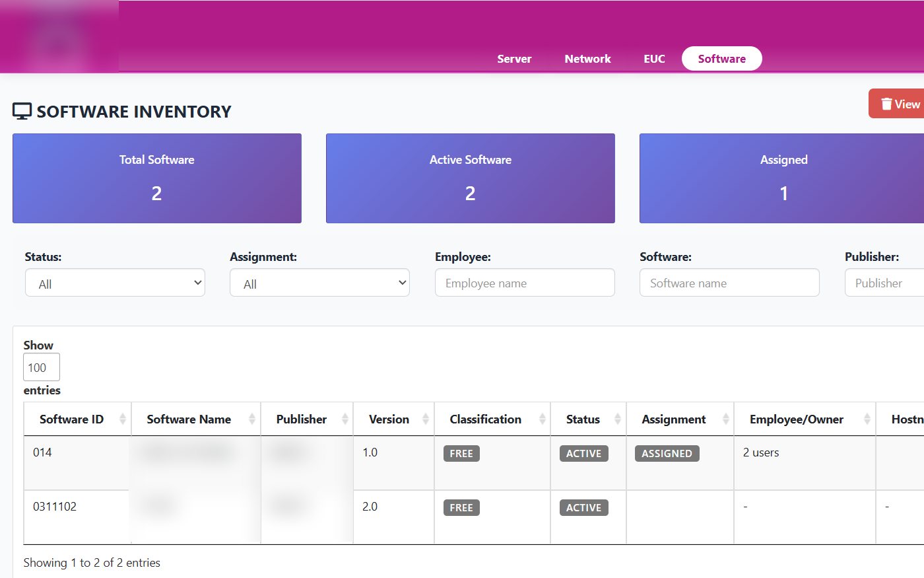This screenshot has height=578, width=924.
Task: Focus the Software name input field
Action: pos(729,283)
